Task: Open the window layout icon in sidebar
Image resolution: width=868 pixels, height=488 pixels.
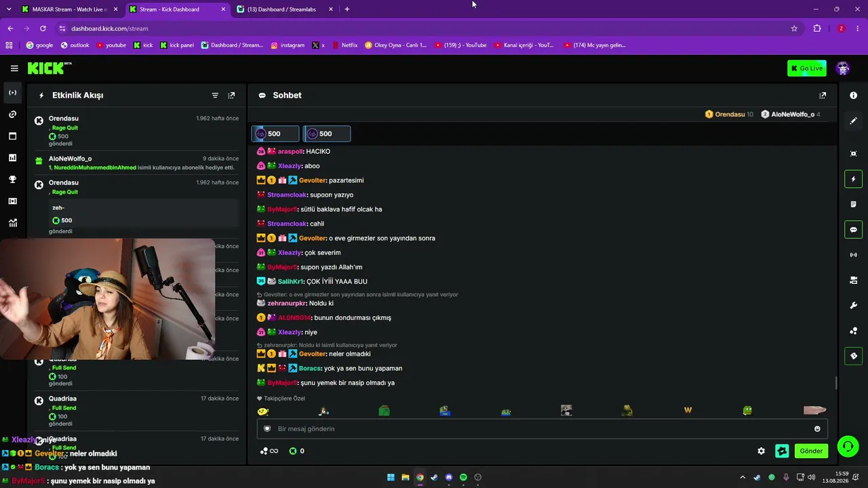Action: pyautogui.click(x=12, y=136)
